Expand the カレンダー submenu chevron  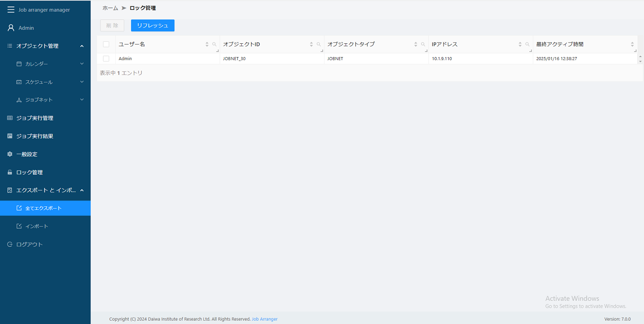point(82,64)
